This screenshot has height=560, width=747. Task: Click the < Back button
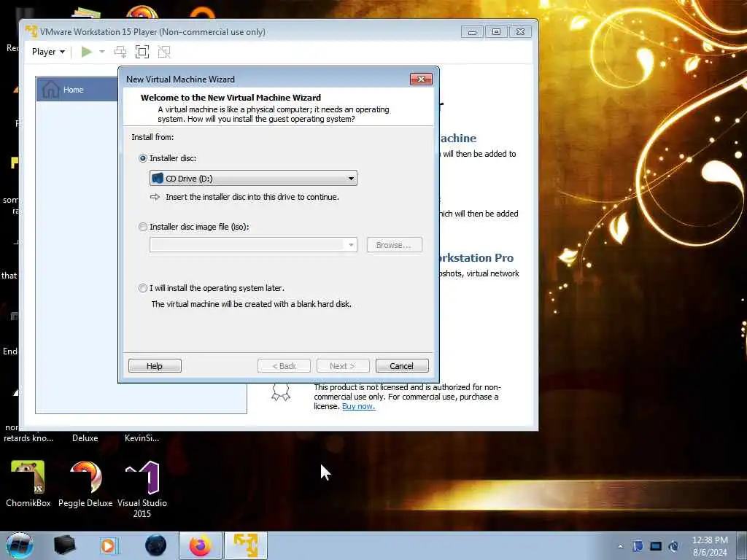coord(284,366)
